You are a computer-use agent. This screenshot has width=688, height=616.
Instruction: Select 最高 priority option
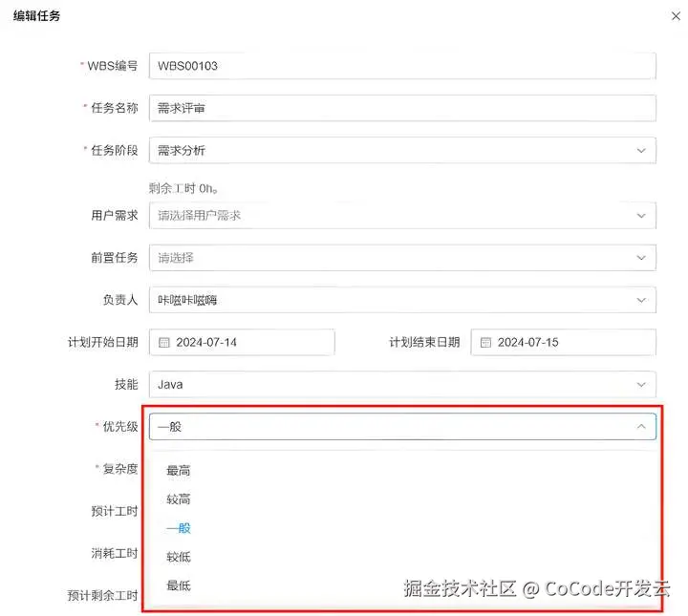coord(178,471)
